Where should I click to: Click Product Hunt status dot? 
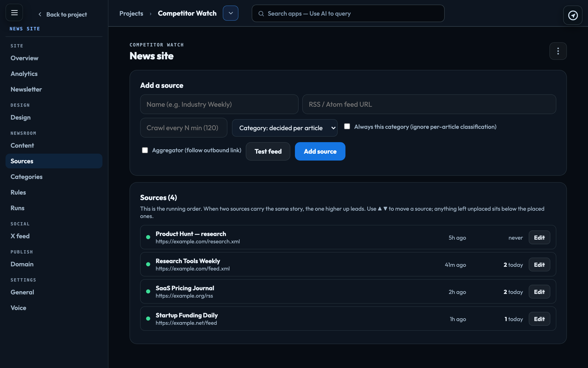point(148,237)
